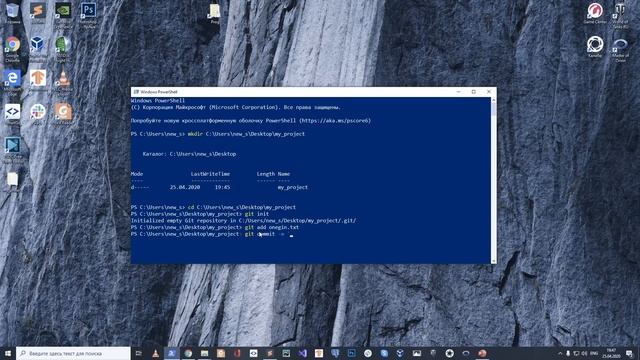Click the 'git add onegin.txt' command line
This screenshot has width=640, height=360.
[x=215, y=227]
